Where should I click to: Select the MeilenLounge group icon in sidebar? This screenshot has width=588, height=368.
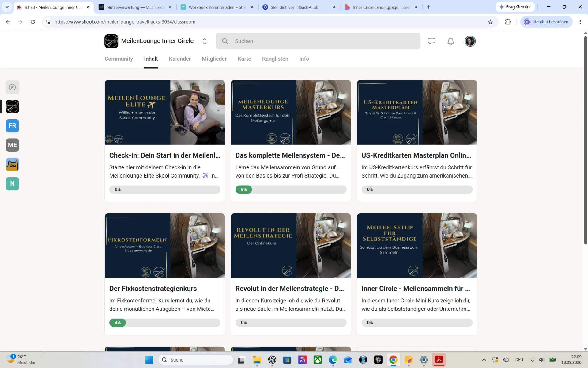12,106
